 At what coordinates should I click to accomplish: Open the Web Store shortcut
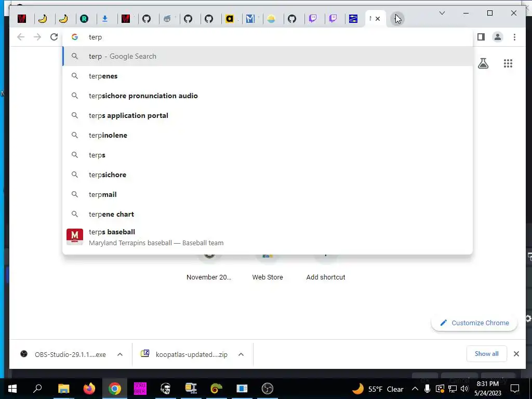click(268, 268)
